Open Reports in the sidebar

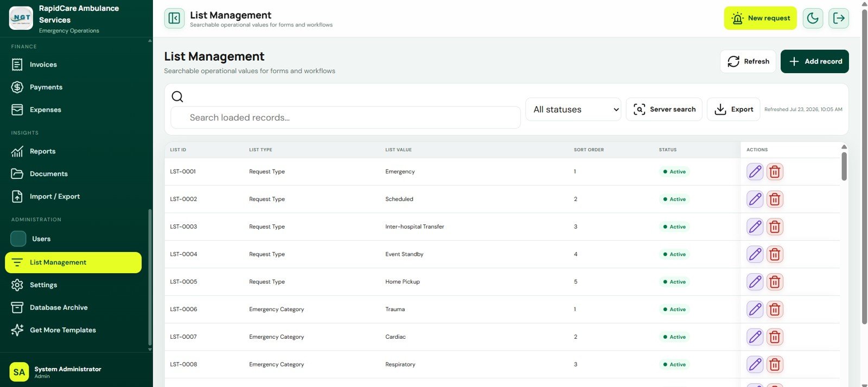click(73, 151)
